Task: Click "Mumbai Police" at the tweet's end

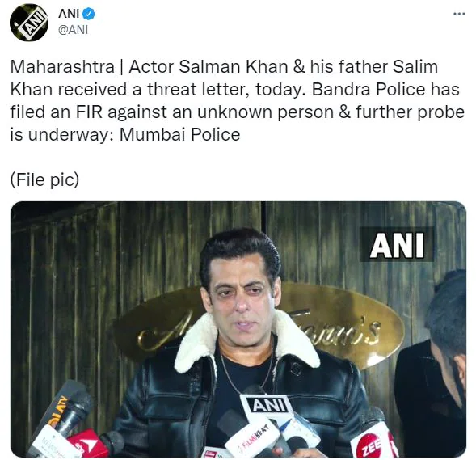Action: point(179,134)
